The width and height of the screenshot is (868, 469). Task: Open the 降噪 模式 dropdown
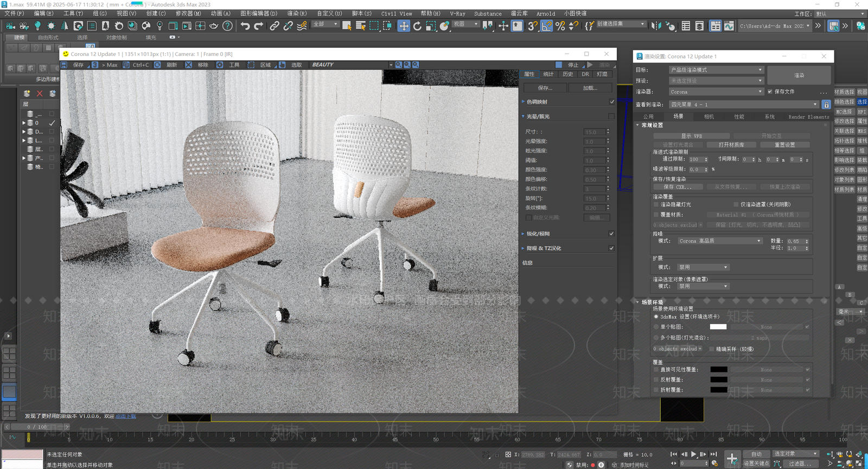click(719, 241)
